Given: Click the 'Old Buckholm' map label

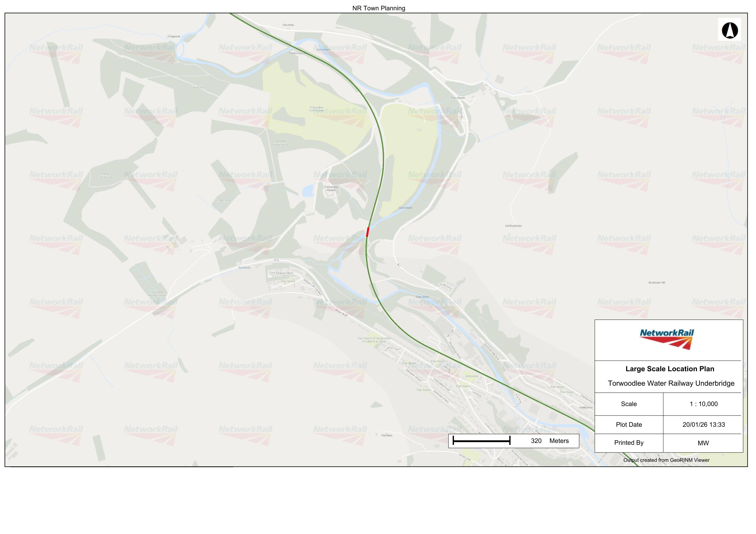Looking at the screenshot, I should (x=513, y=226).
